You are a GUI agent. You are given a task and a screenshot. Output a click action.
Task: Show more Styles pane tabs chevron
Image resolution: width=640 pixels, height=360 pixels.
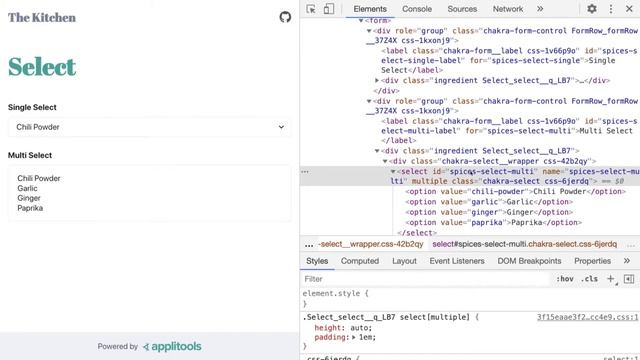coord(627,261)
